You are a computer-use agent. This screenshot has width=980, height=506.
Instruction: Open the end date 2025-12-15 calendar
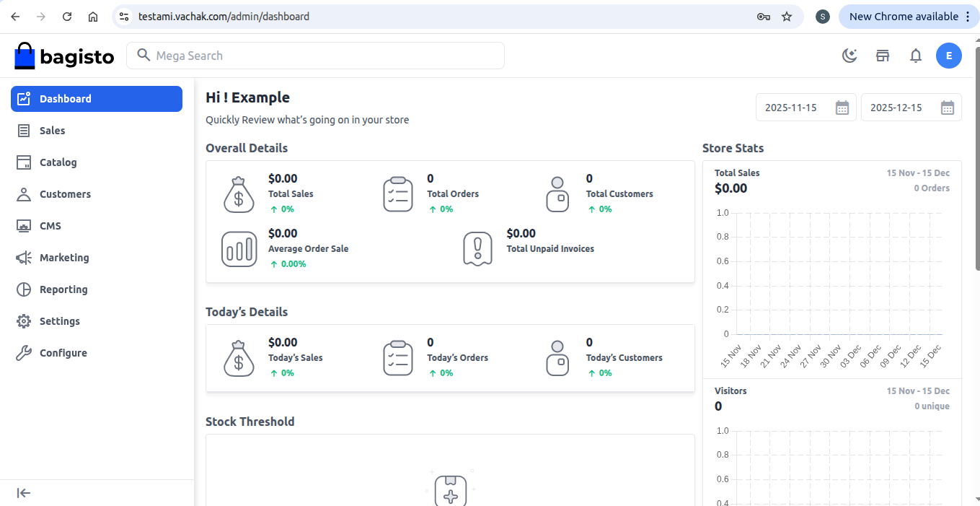[947, 108]
